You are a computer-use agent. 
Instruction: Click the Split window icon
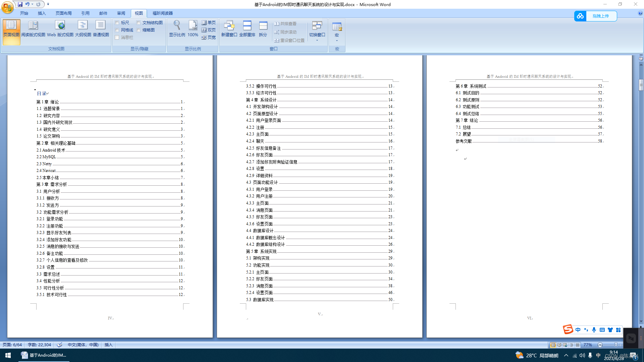[x=263, y=26]
